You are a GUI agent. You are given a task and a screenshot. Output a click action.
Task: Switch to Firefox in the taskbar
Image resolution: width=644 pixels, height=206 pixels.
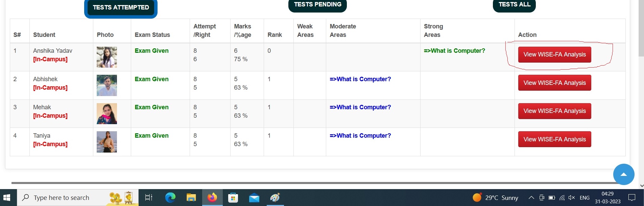212,198
